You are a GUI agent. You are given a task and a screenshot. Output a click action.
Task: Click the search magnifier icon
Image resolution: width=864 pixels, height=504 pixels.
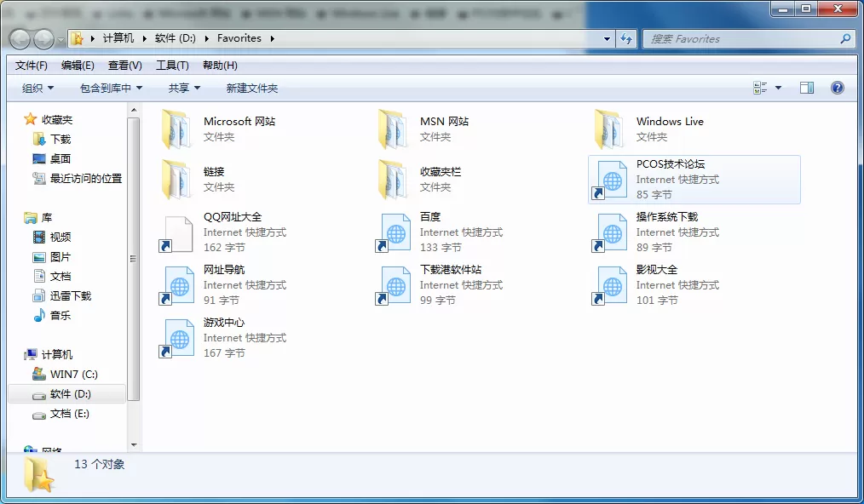(845, 38)
